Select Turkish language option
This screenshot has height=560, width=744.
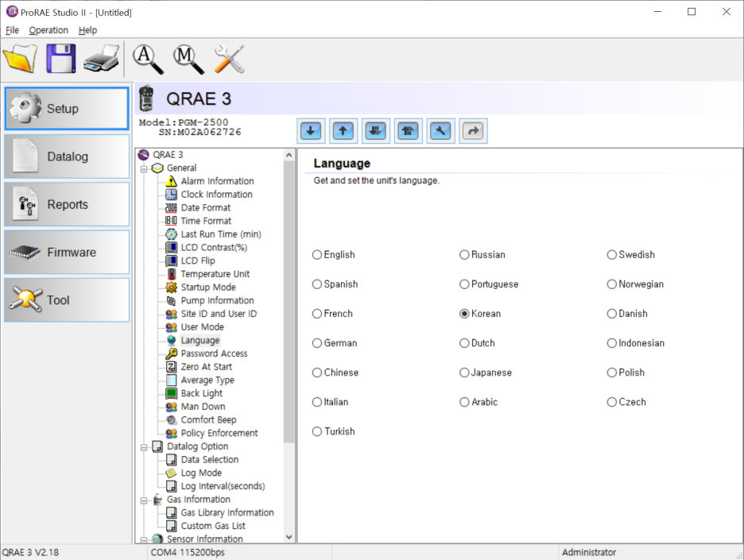(x=334, y=431)
